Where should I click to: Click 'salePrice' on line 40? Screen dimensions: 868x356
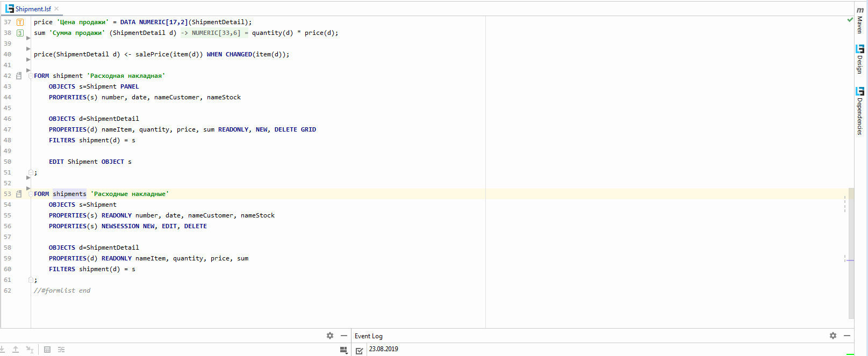click(152, 54)
